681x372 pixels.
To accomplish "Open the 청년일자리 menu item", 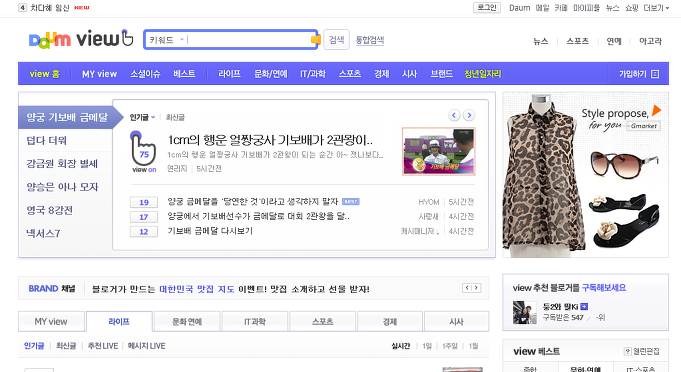I will 483,74.
